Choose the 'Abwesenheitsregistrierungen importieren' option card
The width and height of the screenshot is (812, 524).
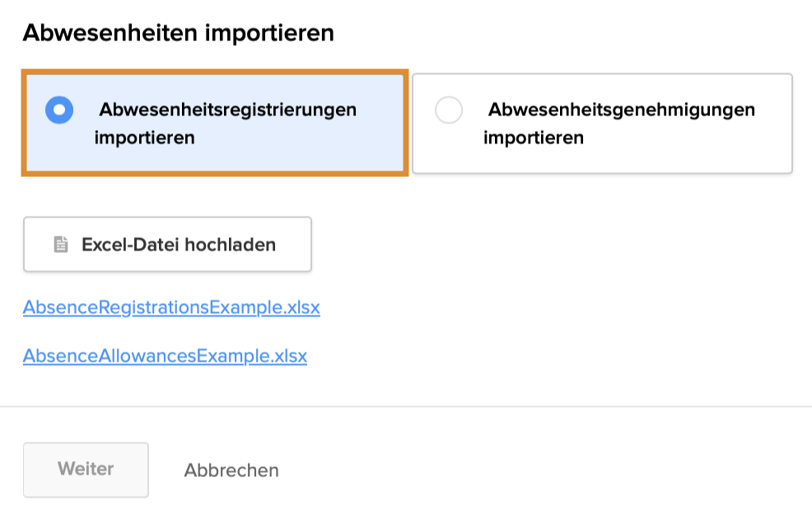tap(215, 124)
